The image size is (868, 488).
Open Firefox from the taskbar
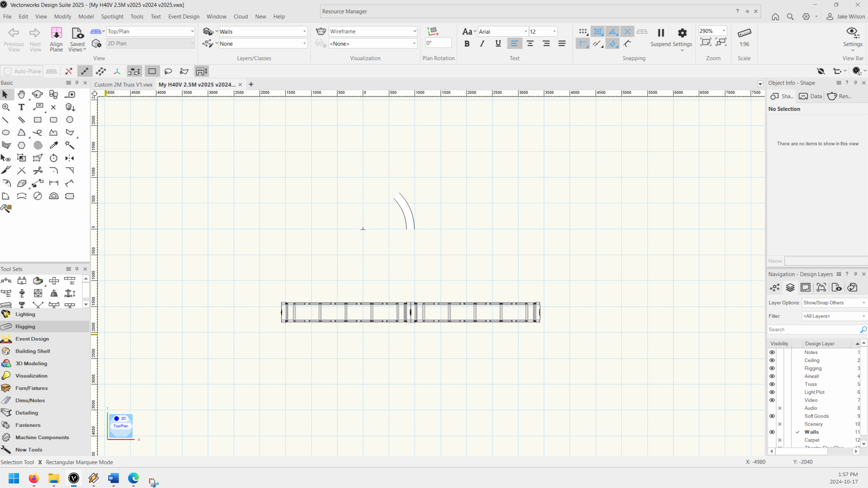34,478
